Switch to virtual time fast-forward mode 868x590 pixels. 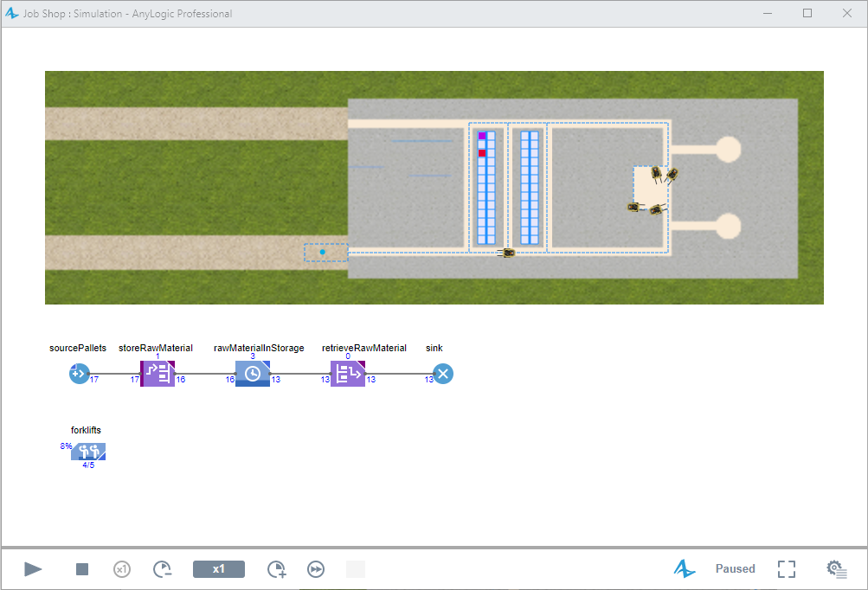coord(316,569)
